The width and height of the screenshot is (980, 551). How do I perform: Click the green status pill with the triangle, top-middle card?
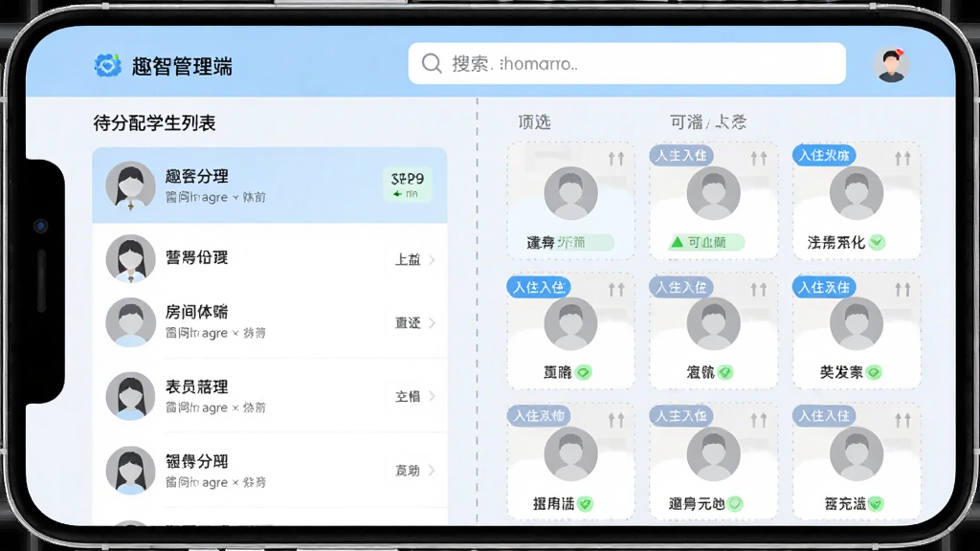coord(706,242)
